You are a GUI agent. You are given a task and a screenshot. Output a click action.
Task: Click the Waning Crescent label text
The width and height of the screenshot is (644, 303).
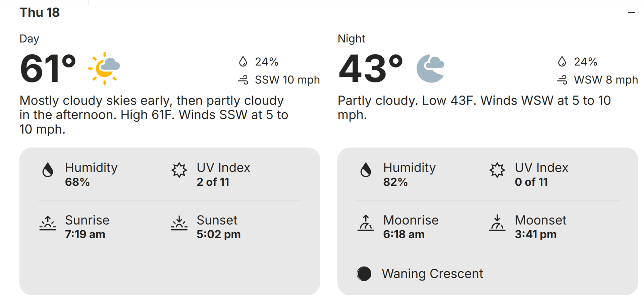(432, 274)
